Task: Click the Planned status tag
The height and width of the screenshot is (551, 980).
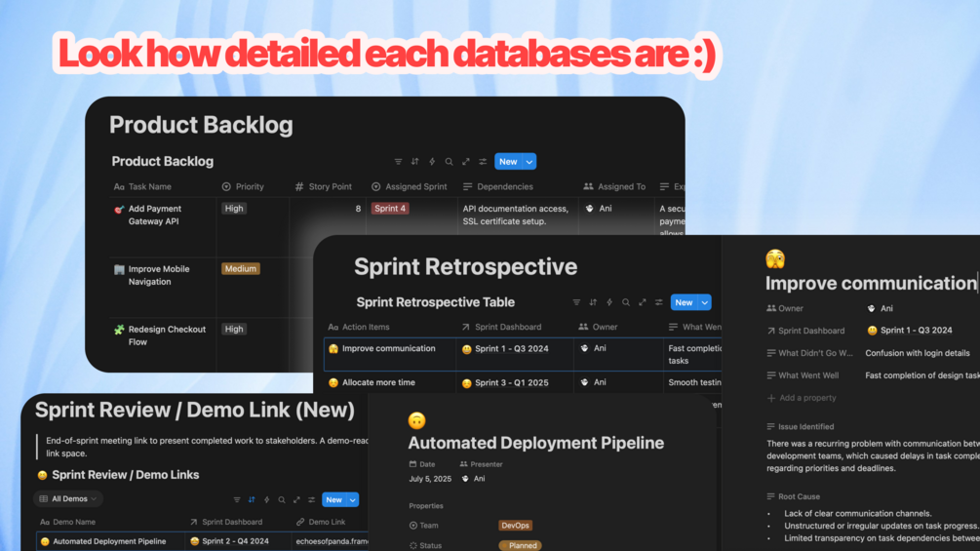Action: 522,545
